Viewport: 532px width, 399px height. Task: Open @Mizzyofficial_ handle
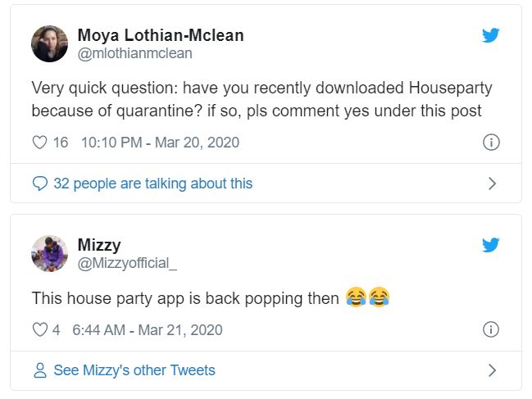127,263
